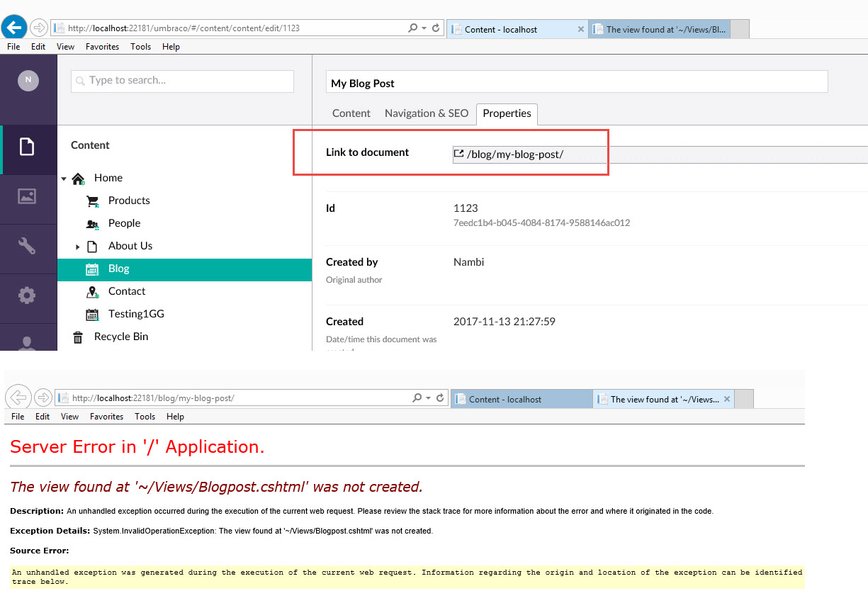Open the top address bar search dropdown arrow
Image resolution: width=868 pixels, height=603 pixels.
(x=424, y=28)
